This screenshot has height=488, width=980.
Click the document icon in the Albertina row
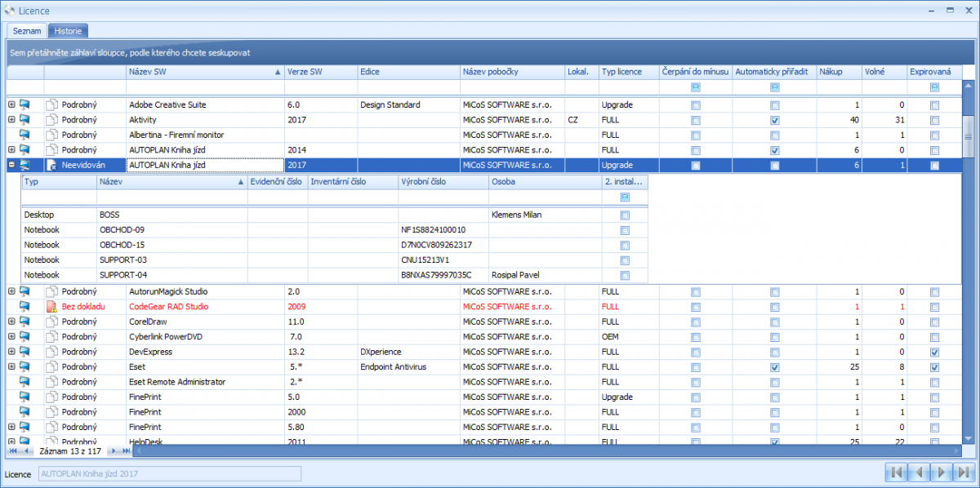[52, 135]
